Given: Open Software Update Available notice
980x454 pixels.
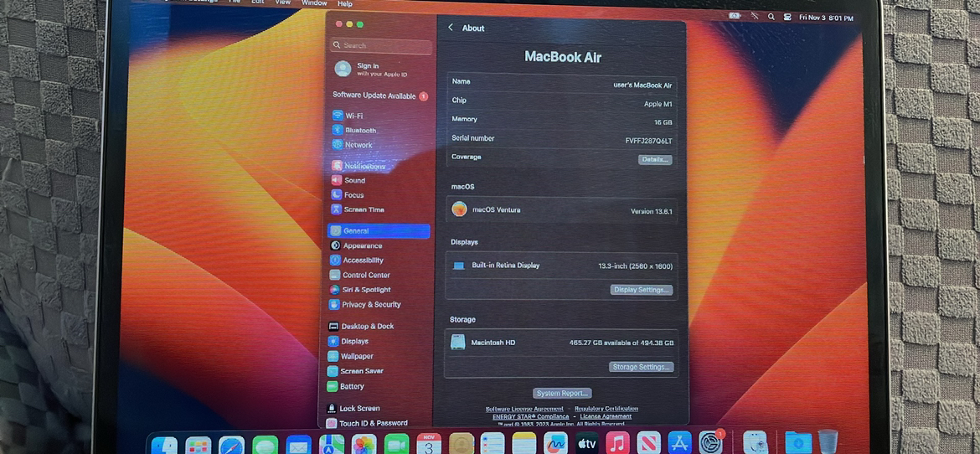Looking at the screenshot, I should tap(379, 95).
